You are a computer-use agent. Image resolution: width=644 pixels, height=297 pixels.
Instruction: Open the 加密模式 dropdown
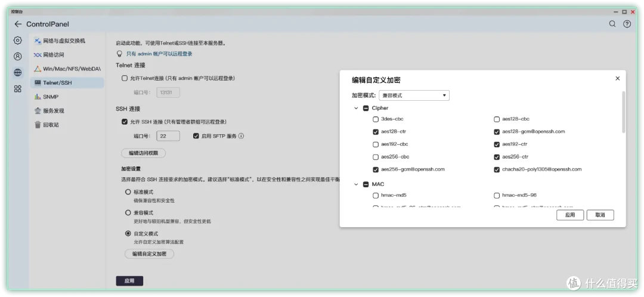coord(414,95)
